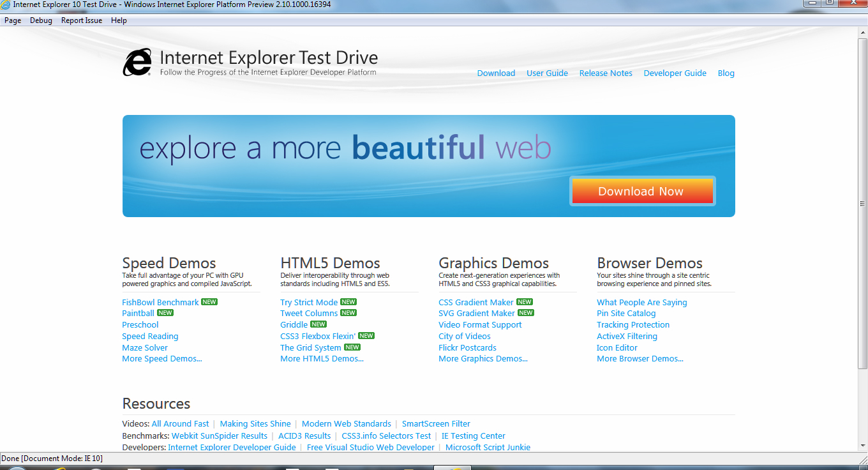Open the Preschool demo
This screenshot has width=868, height=470.
click(x=140, y=325)
